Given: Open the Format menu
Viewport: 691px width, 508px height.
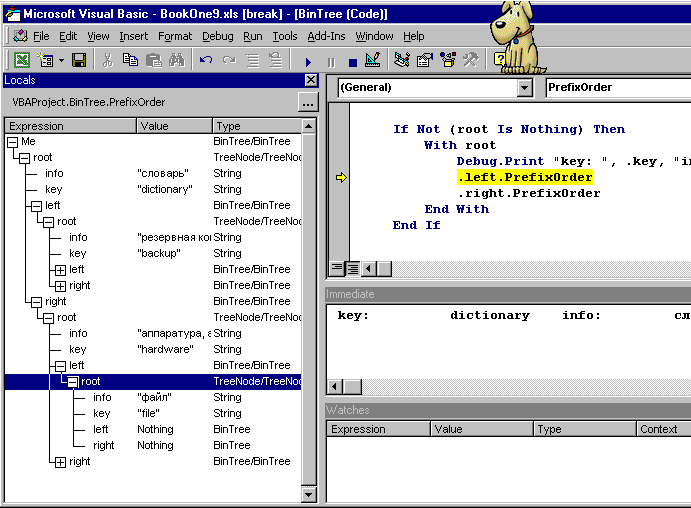Looking at the screenshot, I should pyautogui.click(x=175, y=36).
